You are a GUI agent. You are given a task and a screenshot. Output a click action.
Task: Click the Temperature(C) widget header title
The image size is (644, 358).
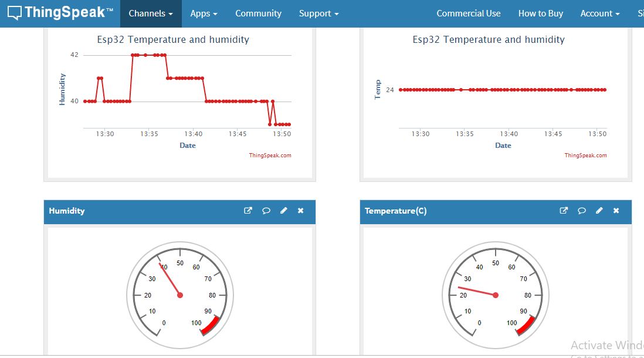tap(395, 211)
